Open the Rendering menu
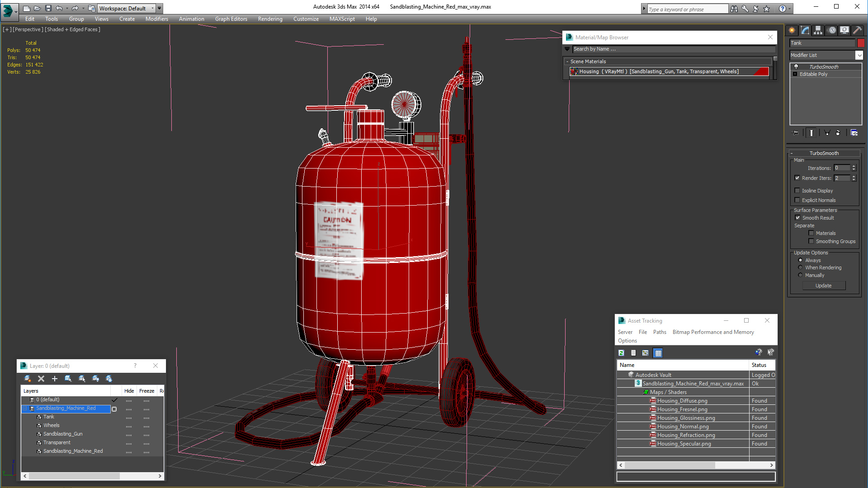This screenshot has height=488, width=868. 270,19
